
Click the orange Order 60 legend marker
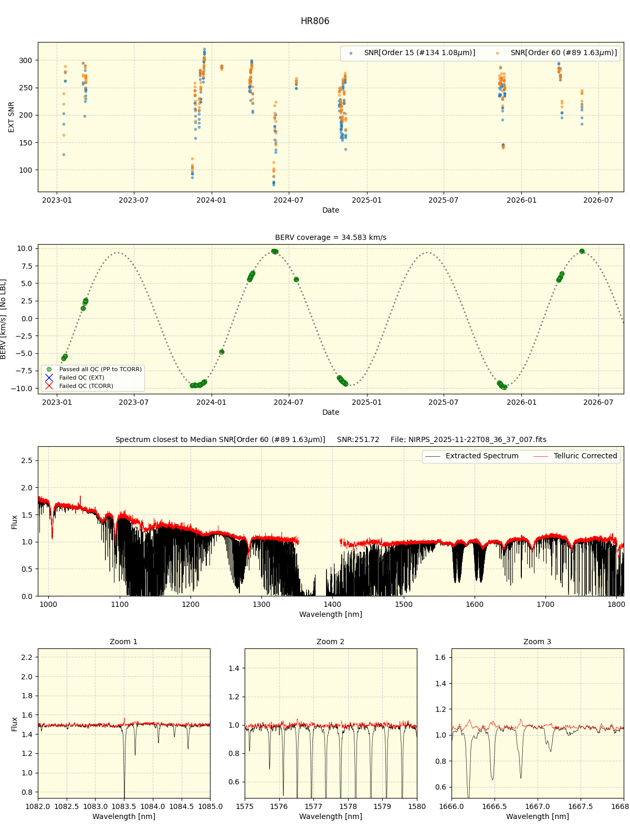pyautogui.click(x=497, y=54)
